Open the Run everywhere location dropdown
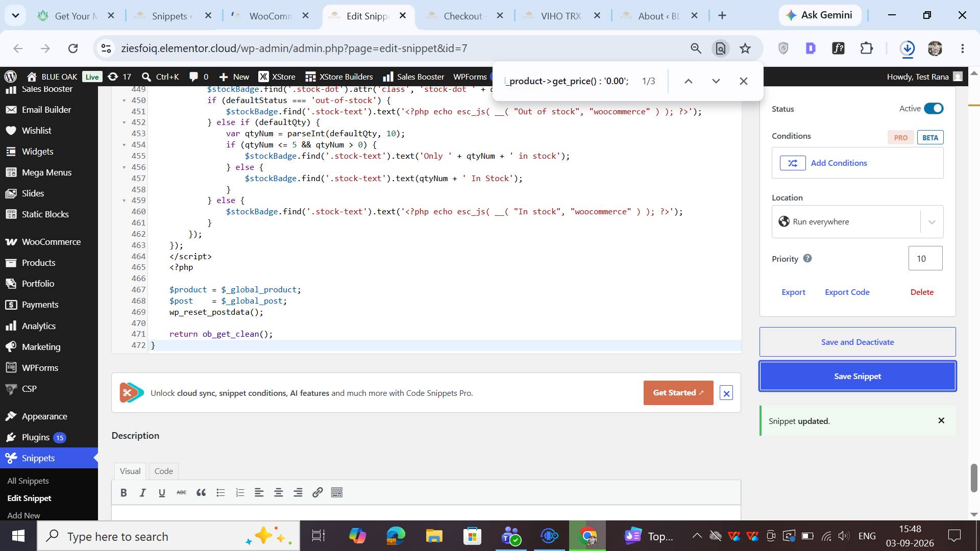The width and height of the screenshot is (980, 551). [x=857, y=222]
